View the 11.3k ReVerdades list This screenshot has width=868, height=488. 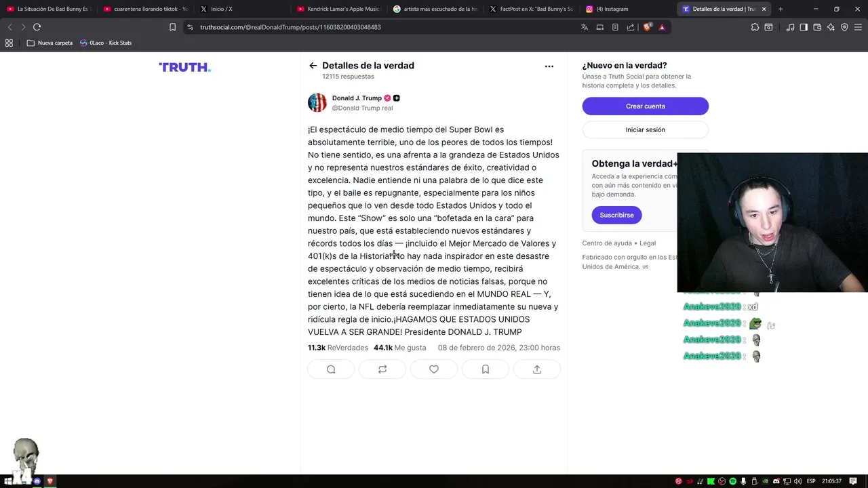[x=338, y=348]
